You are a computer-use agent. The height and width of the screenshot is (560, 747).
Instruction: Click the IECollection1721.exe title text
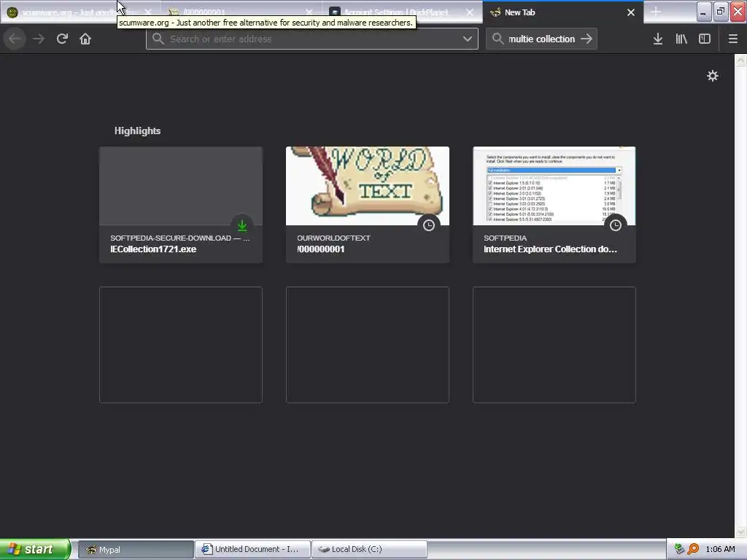tap(153, 249)
